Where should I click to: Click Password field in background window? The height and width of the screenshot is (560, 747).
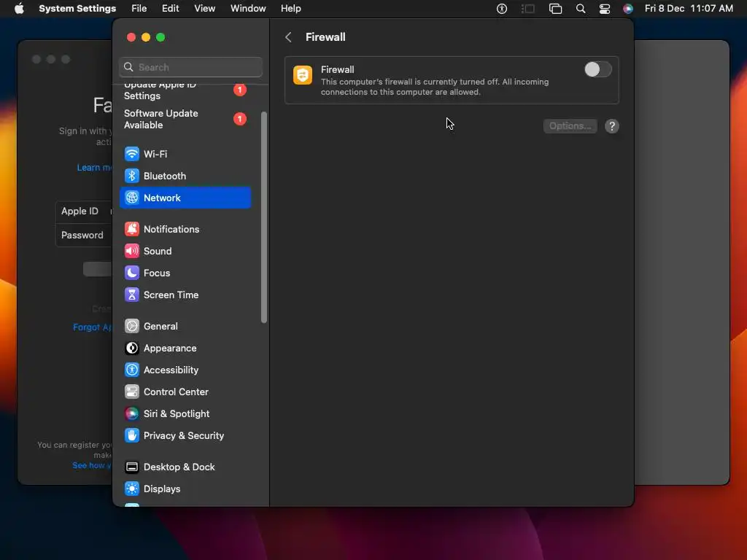click(84, 235)
